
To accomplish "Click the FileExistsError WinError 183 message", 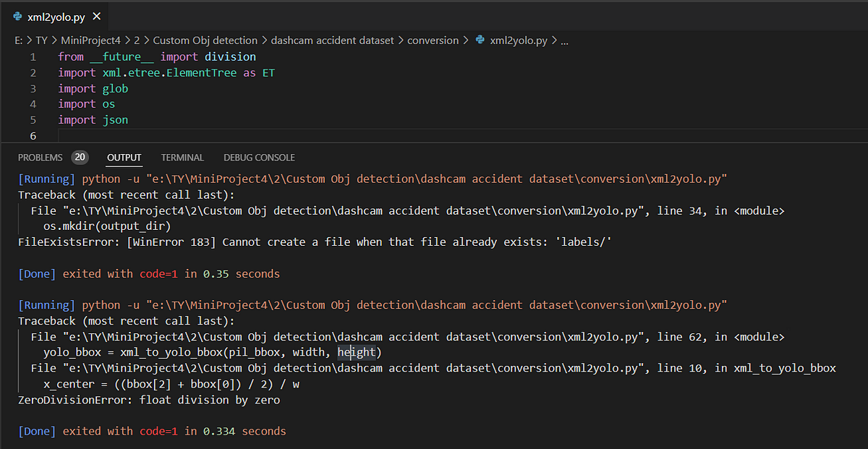I will pyautogui.click(x=315, y=242).
